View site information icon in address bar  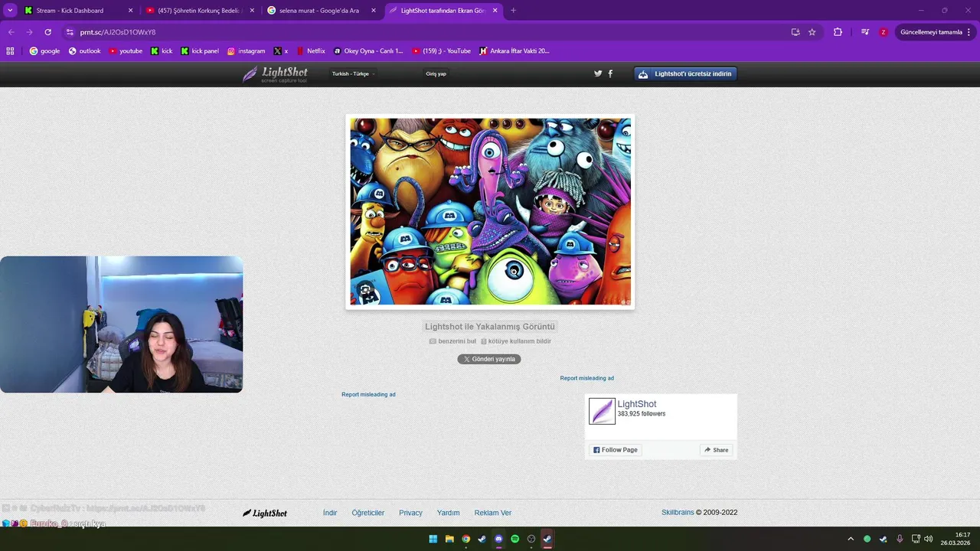coord(70,32)
